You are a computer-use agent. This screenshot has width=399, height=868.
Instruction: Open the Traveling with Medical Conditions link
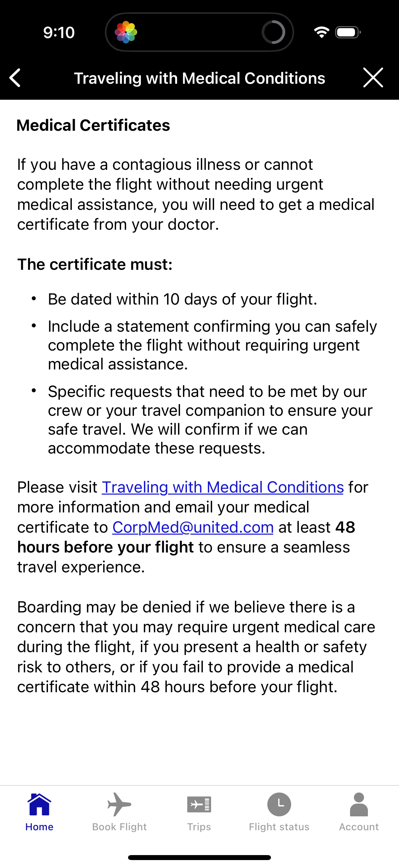pyautogui.click(x=223, y=487)
